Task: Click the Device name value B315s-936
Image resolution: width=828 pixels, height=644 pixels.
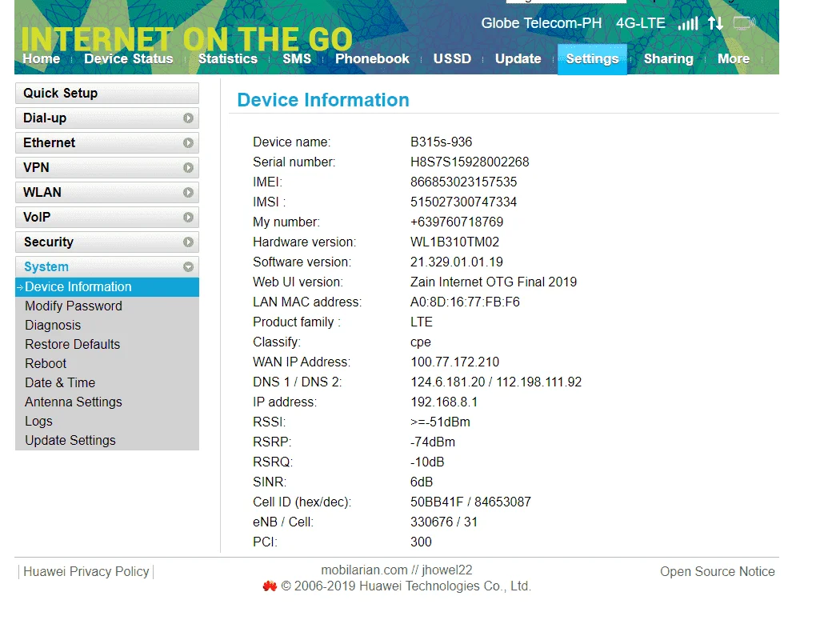Action: [x=442, y=142]
